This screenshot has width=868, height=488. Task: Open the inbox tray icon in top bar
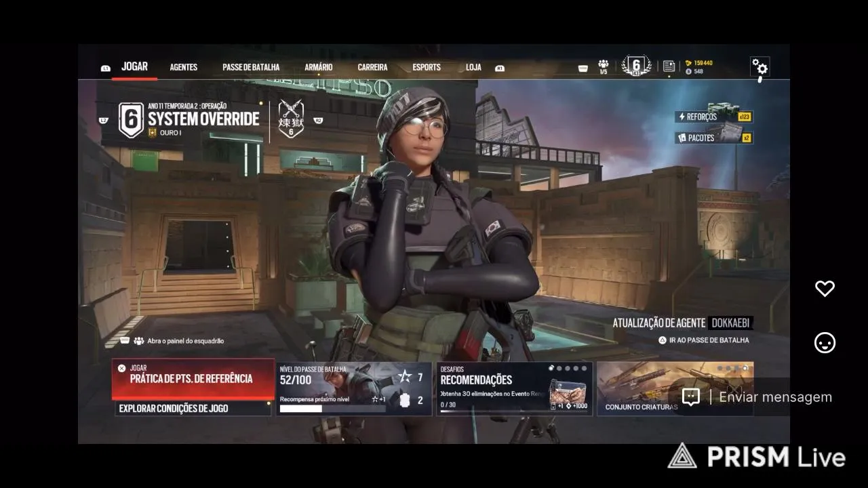click(583, 68)
